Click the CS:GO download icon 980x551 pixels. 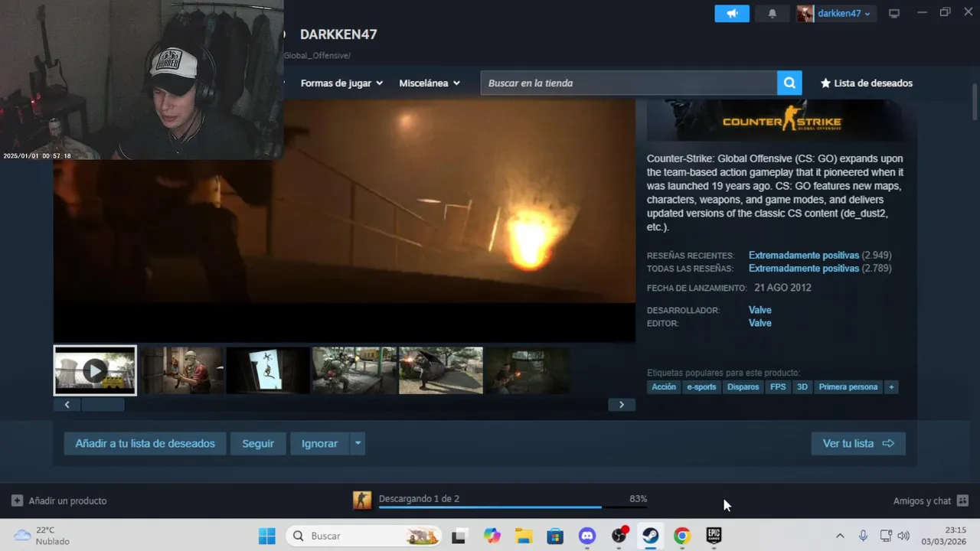pyautogui.click(x=362, y=500)
